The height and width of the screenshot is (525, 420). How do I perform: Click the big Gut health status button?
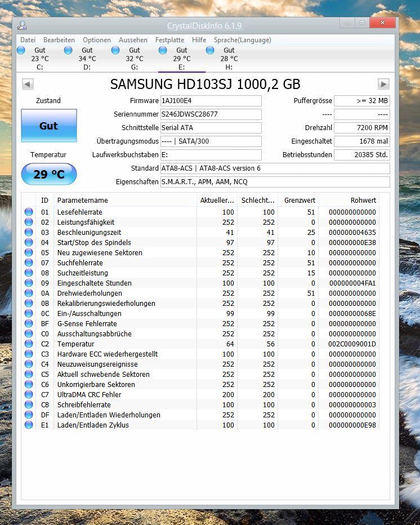tap(49, 126)
